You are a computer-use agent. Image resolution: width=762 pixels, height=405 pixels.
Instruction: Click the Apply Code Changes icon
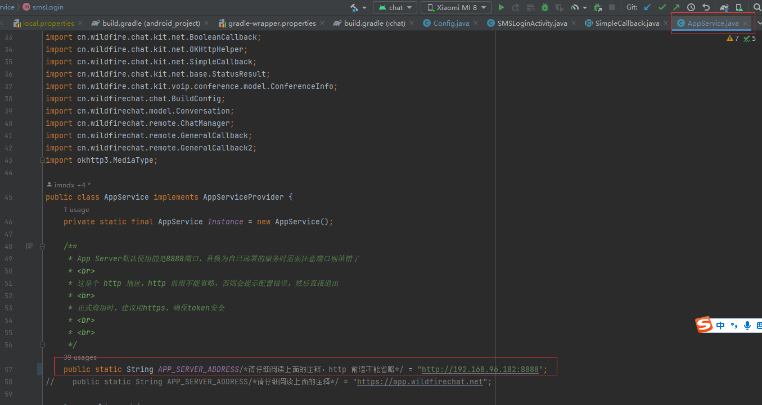[x=530, y=7]
